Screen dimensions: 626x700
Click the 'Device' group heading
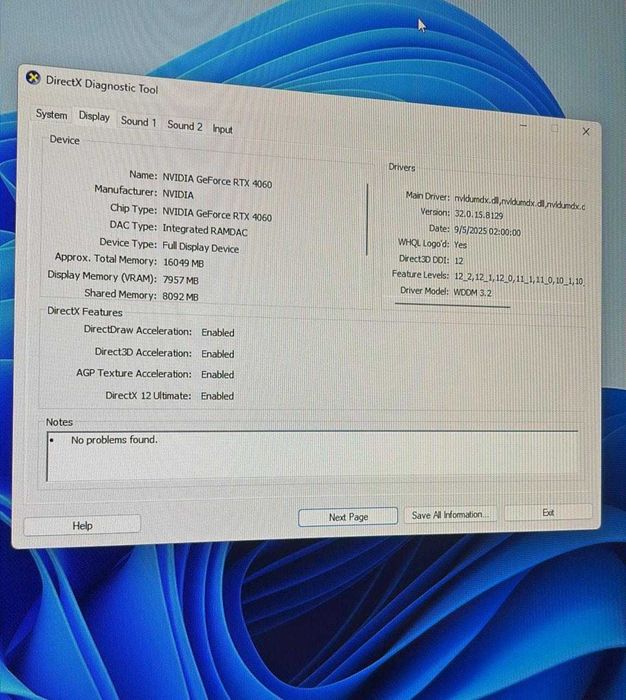pos(64,140)
